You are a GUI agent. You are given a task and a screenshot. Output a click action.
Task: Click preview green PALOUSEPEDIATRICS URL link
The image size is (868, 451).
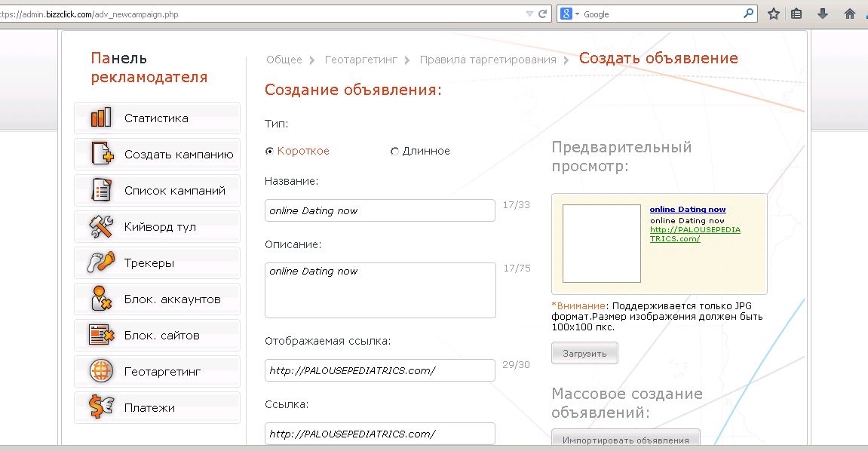click(695, 234)
